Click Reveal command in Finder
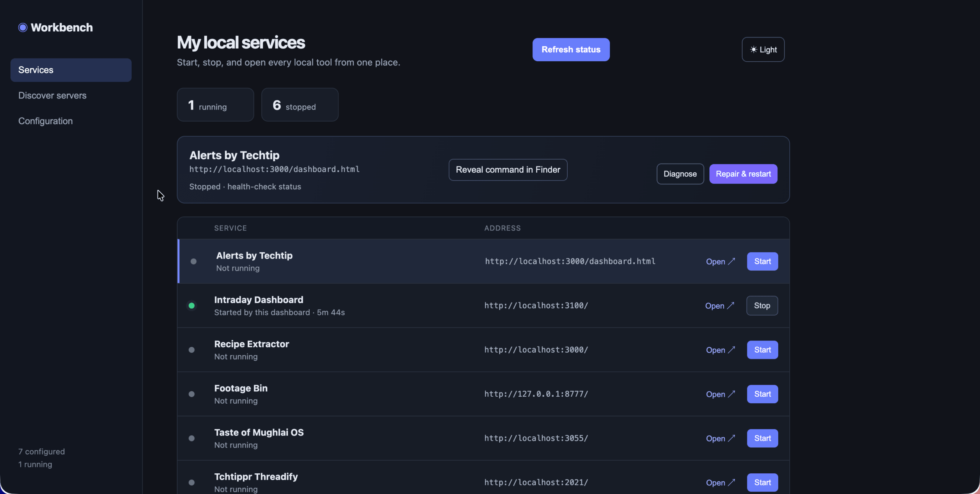This screenshot has height=494, width=980. point(508,170)
